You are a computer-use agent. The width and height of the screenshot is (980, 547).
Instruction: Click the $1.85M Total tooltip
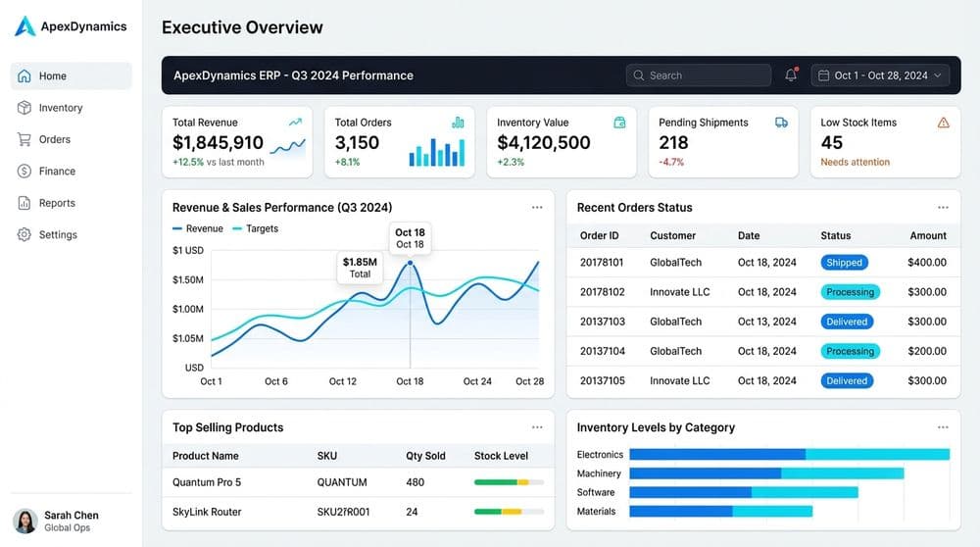360,268
